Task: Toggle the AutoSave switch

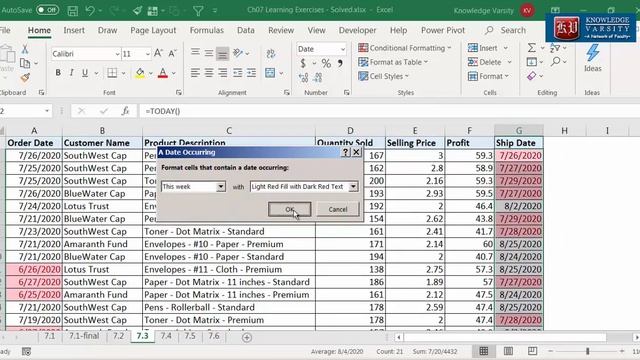Action: click(x=47, y=10)
